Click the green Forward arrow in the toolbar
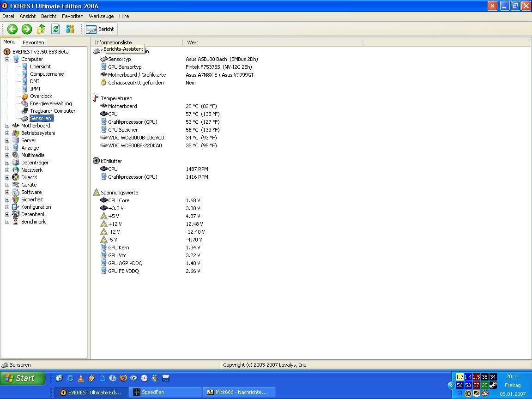This screenshot has width=532, height=399. click(26, 29)
